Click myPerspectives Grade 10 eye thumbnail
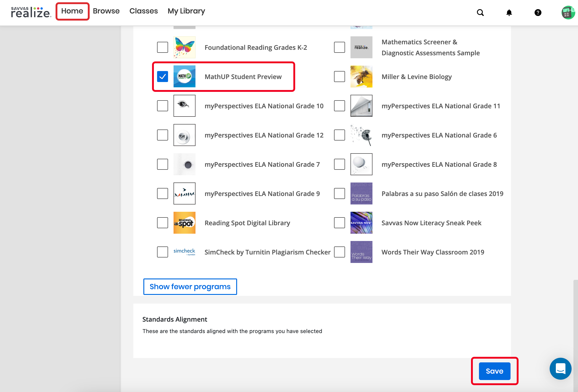This screenshot has height=392, width=578. point(184,106)
